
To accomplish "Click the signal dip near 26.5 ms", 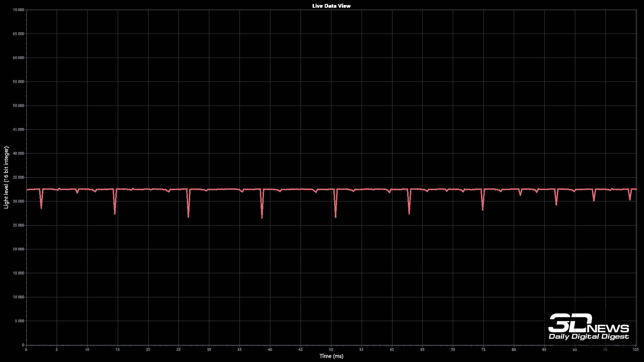I will click(189, 209).
